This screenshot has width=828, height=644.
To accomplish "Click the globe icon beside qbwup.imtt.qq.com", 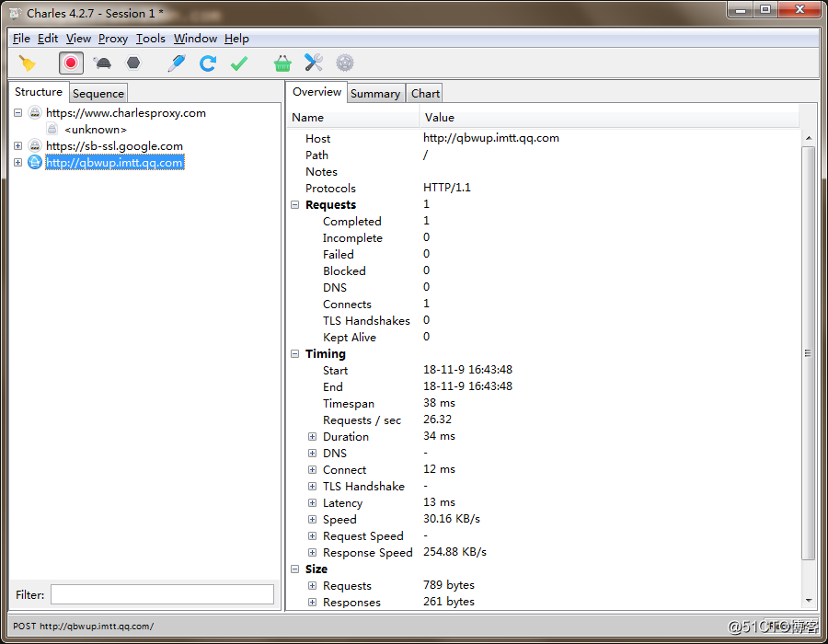I will [x=35, y=162].
